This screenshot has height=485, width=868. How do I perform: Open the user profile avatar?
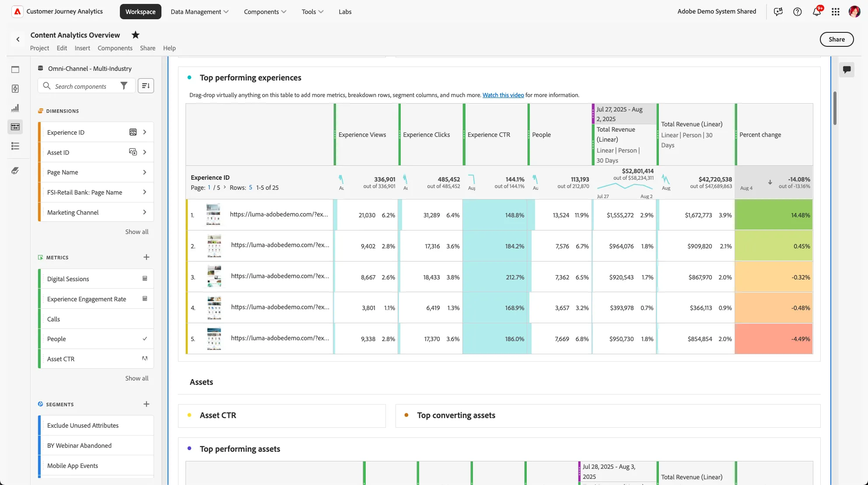pos(854,12)
